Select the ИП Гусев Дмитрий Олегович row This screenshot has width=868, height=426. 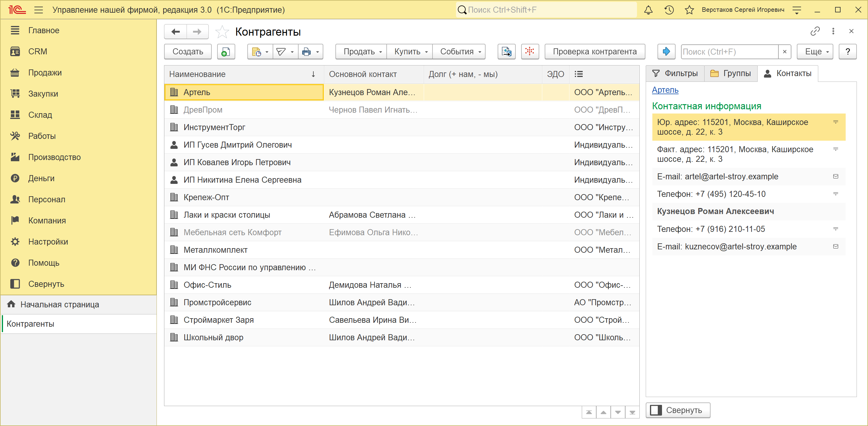point(402,145)
